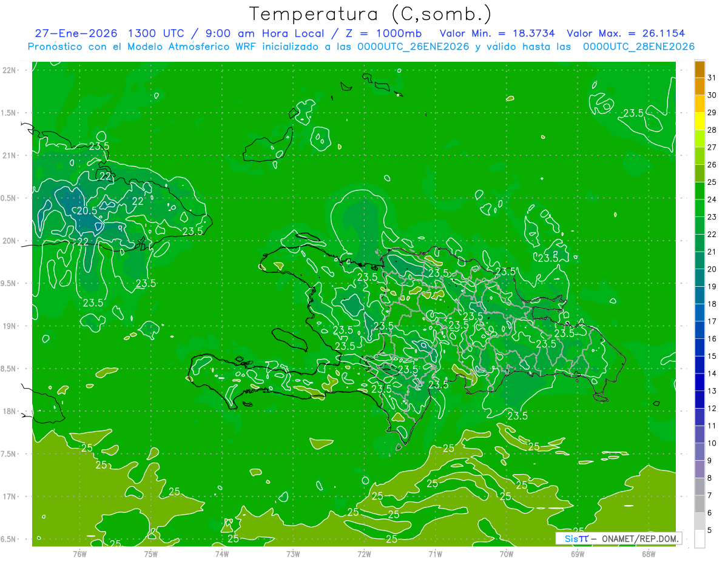Click the '72W' longitude axis label

[364, 554]
